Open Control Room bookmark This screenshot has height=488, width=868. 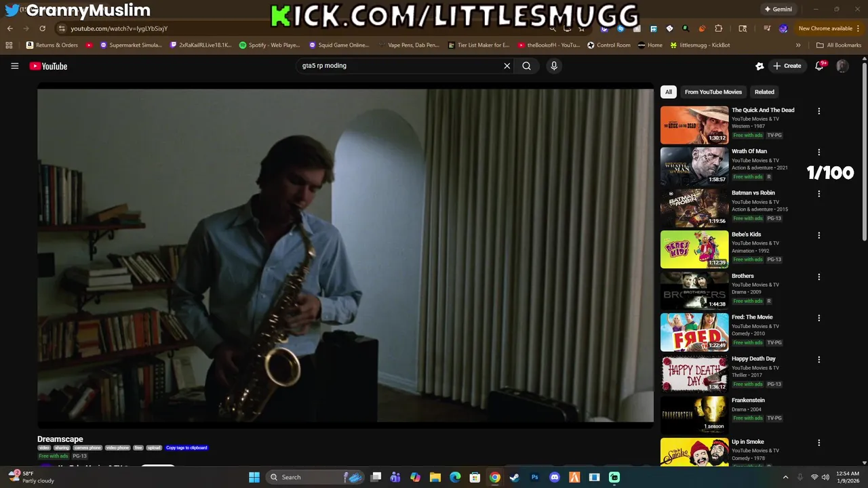pyautogui.click(x=609, y=45)
